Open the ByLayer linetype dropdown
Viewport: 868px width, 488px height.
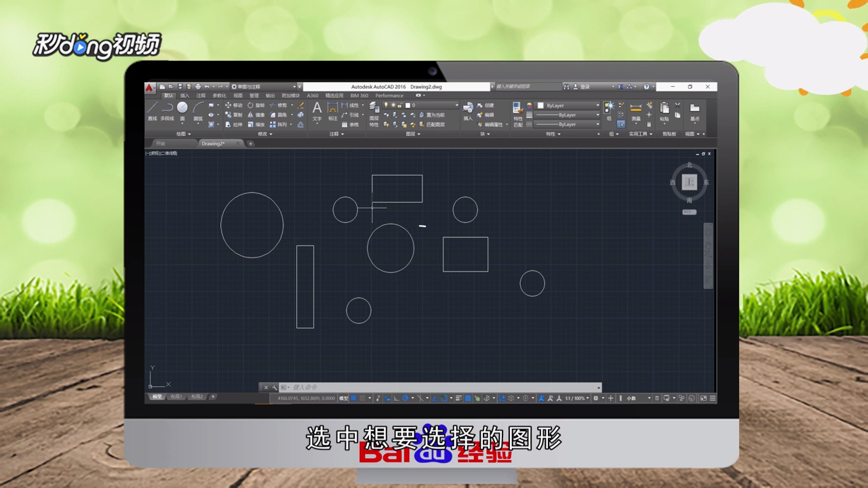(568, 124)
